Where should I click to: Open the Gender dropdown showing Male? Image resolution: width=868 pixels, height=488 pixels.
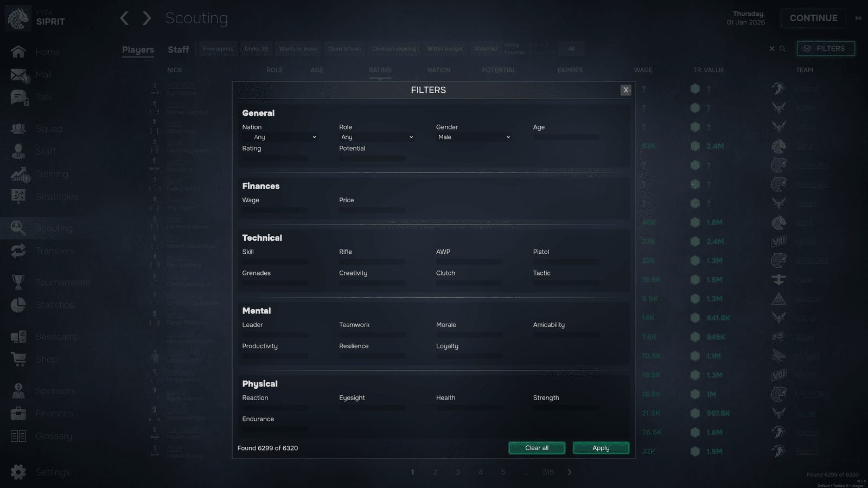[x=474, y=137]
